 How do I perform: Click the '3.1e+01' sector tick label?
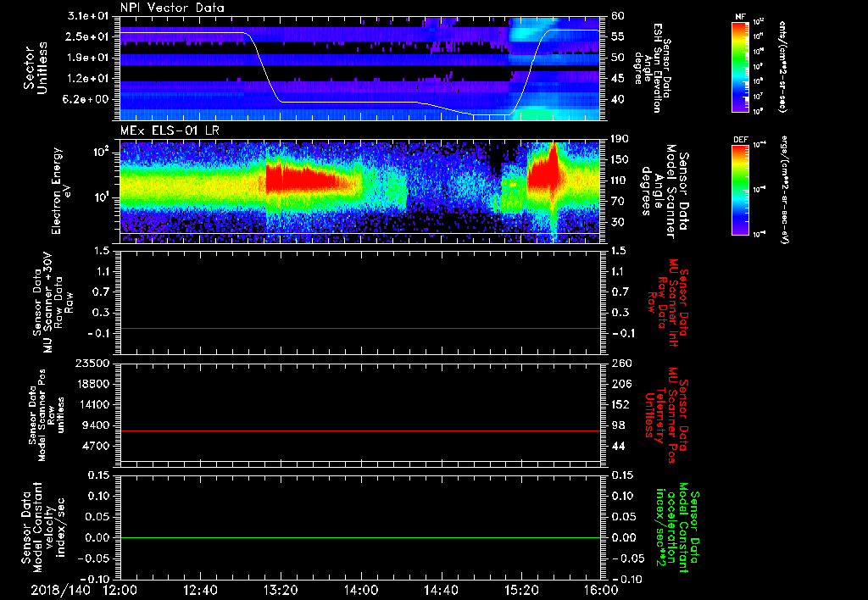tap(88, 16)
